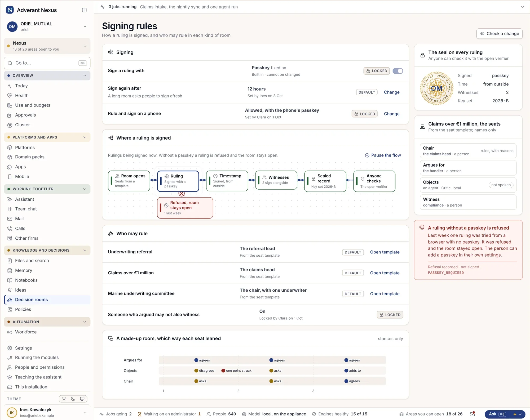Click the Apps puzzle icon
530x420 pixels.
click(x=10, y=167)
